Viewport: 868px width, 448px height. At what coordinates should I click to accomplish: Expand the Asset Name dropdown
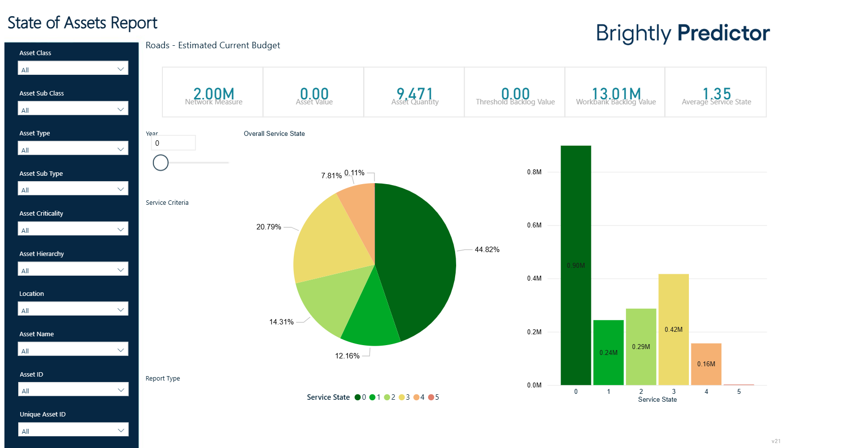(73, 350)
